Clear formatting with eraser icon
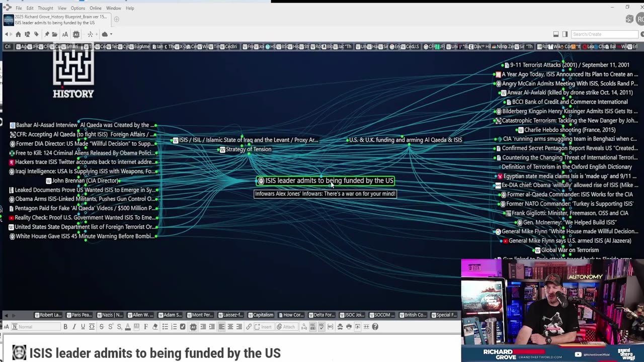 click(155, 327)
